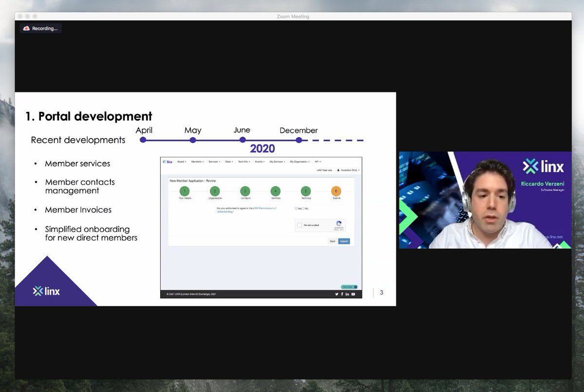The width and height of the screenshot is (584, 392).
Task: Open the Members dropdown menu
Action: pyautogui.click(x=197, y=161)
